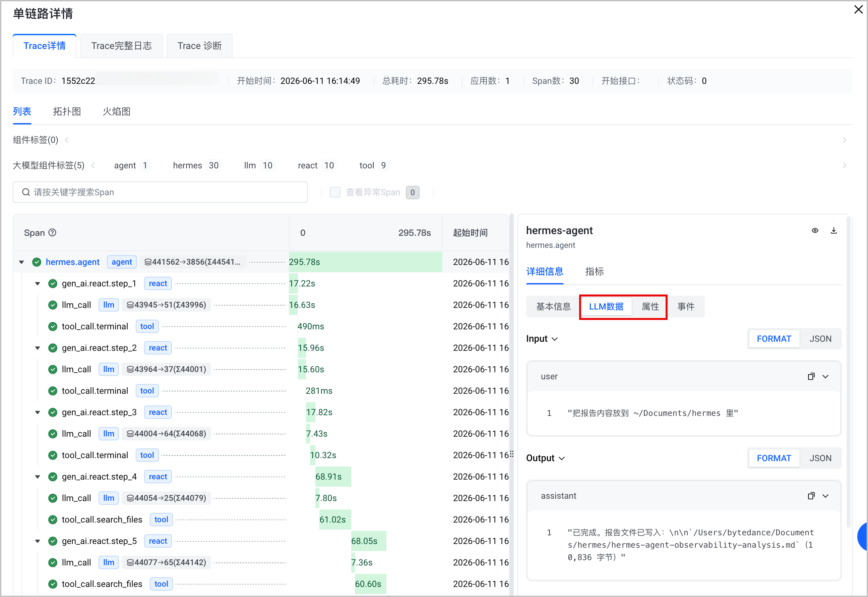Copy the assistant output message
The width and height of the screenshot is (868, 597).
coord(811,496)
